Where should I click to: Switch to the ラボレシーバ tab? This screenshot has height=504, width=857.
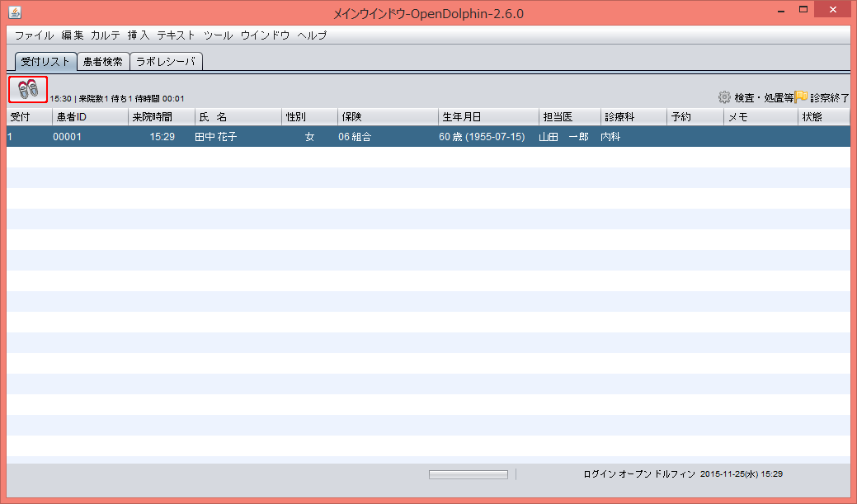coord(166,60)
